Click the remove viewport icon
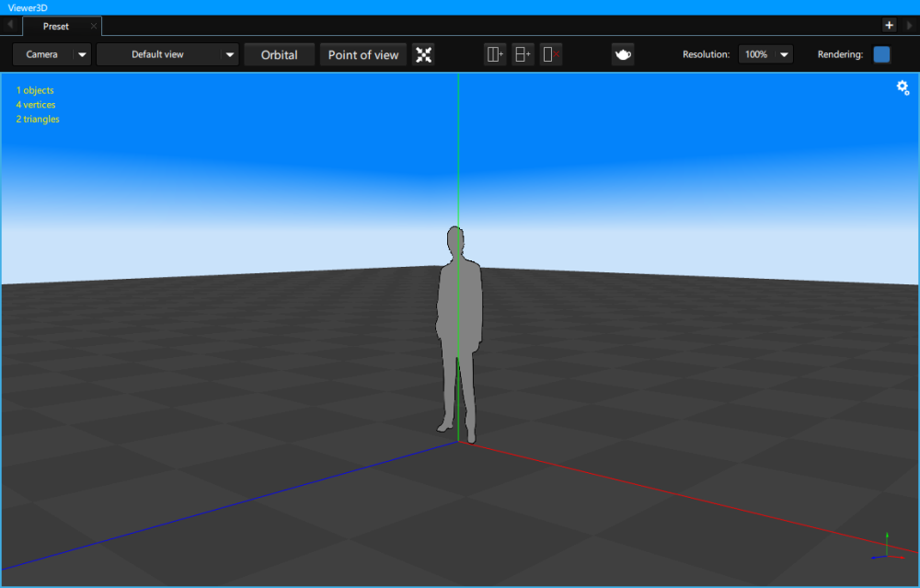The height and width of the screenshot is (588, 920). click(551, 54)
